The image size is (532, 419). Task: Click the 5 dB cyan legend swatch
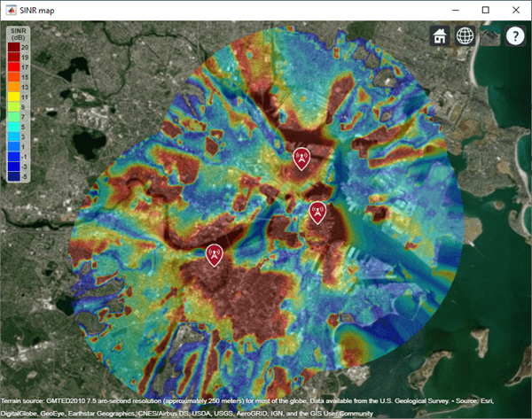pos(14,127)
